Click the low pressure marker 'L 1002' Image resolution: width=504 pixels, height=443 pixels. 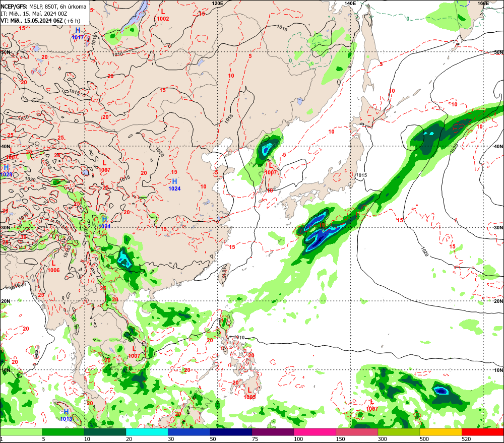click(163, 15)
